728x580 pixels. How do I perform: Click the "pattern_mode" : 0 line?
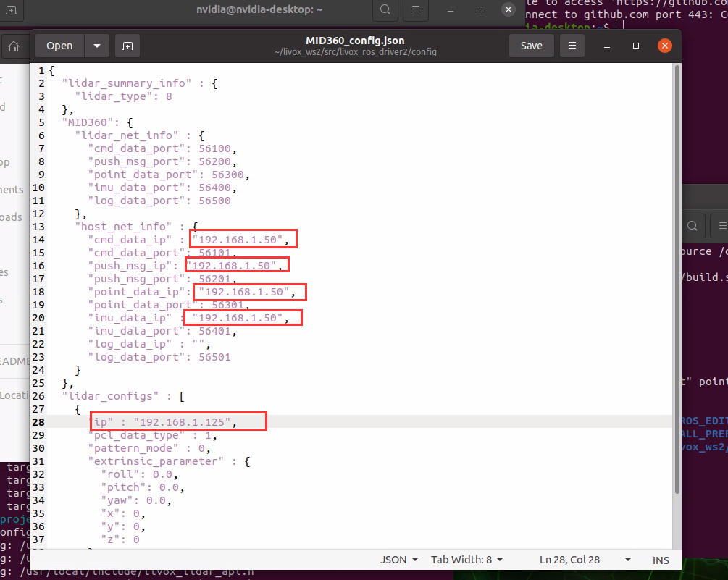coord(149,448)
